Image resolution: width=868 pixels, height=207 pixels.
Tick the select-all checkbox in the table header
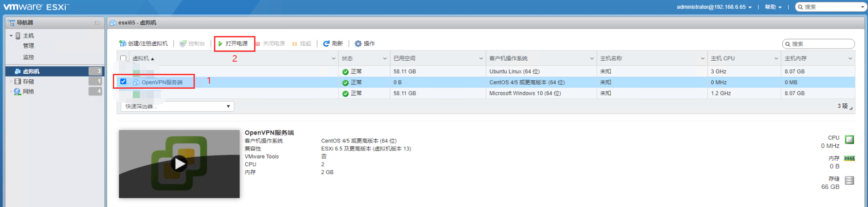(123, 58)
